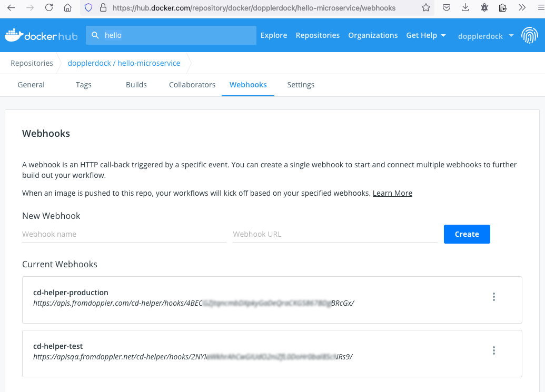Viewport: 545px width, 392px height.
Task: Open the Explore menu item
Action: [x=274, y=35]
